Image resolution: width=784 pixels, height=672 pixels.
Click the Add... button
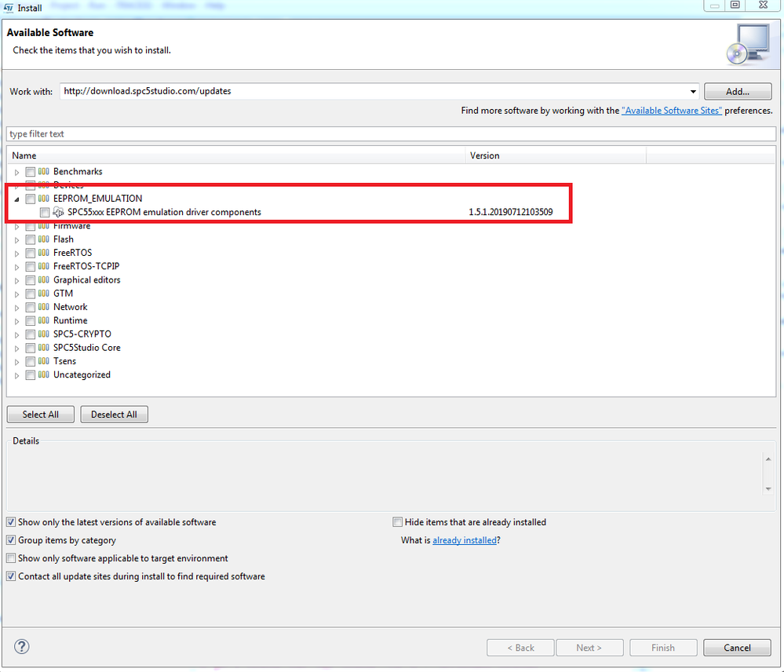pos(738,92)
